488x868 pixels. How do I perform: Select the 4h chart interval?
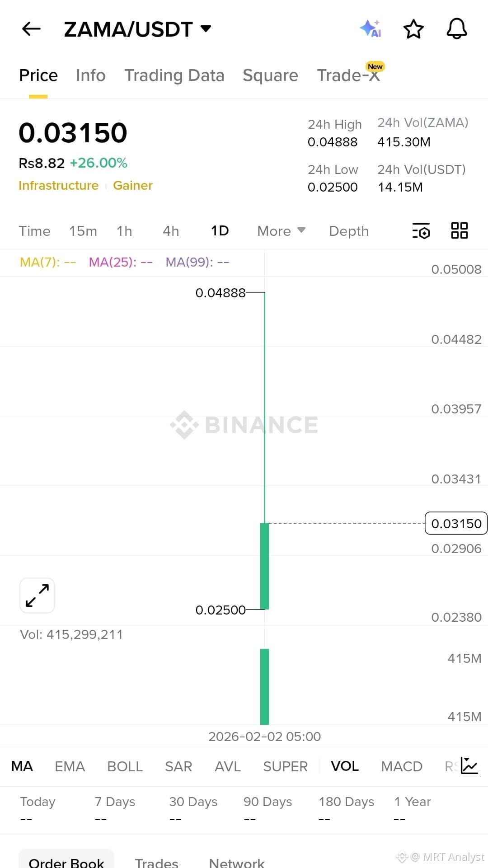coord(171,231)
